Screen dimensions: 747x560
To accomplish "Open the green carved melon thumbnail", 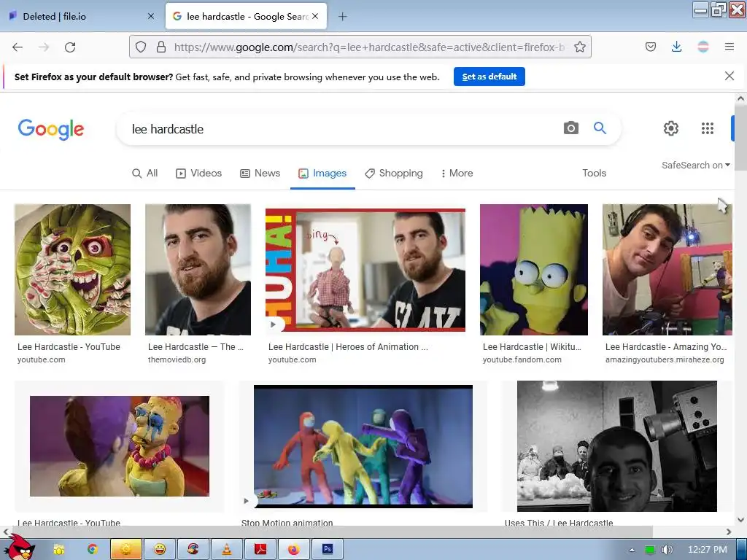I will click(x=72, y=270).
